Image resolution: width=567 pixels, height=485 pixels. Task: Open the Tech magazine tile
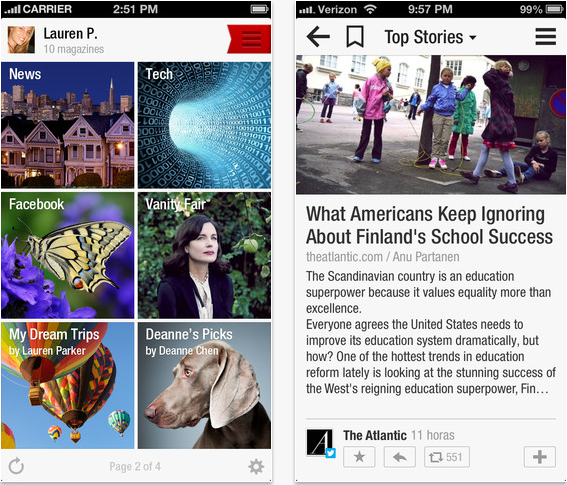click(x=204, y=125)
